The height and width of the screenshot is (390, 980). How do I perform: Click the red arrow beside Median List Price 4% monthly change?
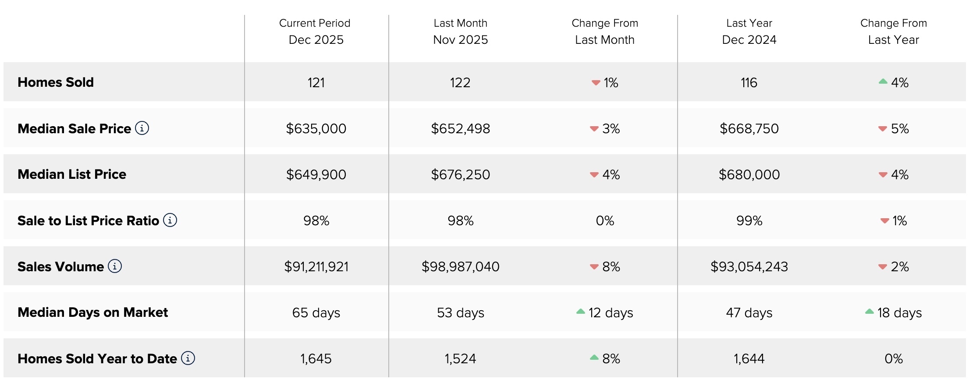594,174
